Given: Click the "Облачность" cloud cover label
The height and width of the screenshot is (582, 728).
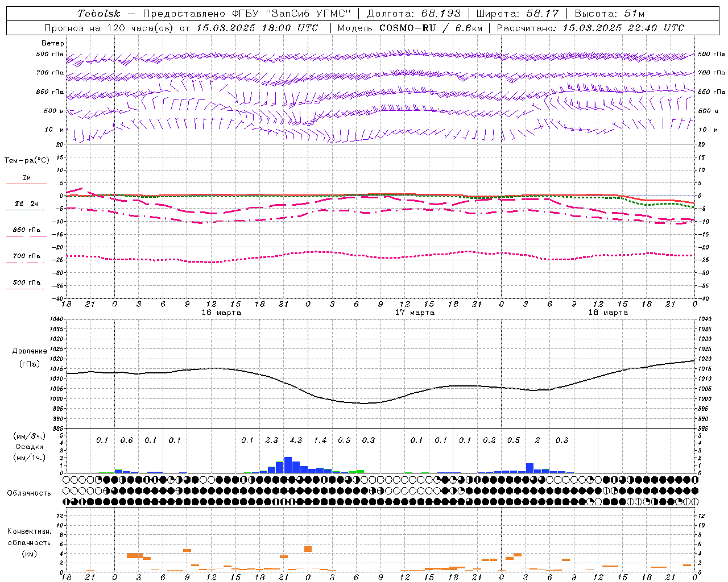Looking at the screenshot, I should 29,493.
